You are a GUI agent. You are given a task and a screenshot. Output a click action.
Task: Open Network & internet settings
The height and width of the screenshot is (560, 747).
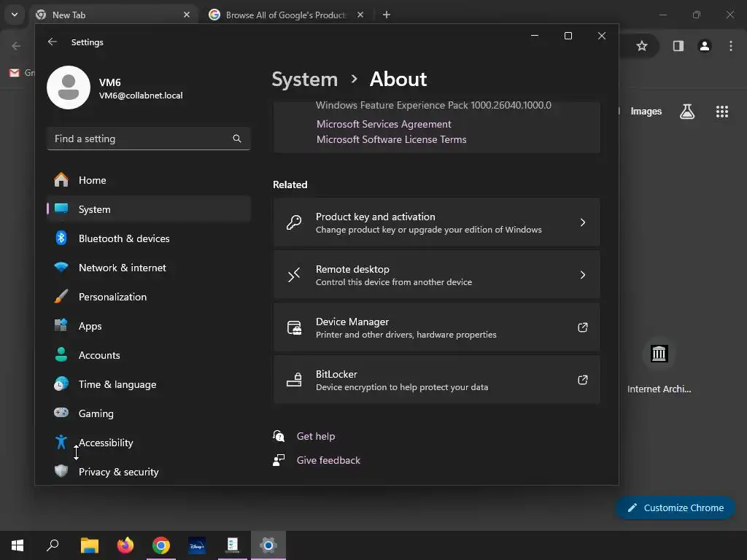point(149,268)
